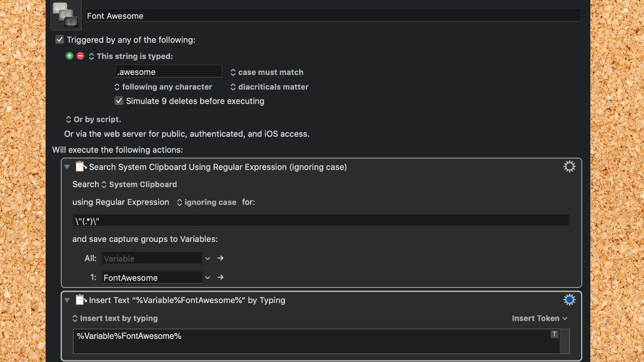Viewport: 644px width, 362px height.
Task: Collapse the Insert Text action
Action: coord(67,300)
